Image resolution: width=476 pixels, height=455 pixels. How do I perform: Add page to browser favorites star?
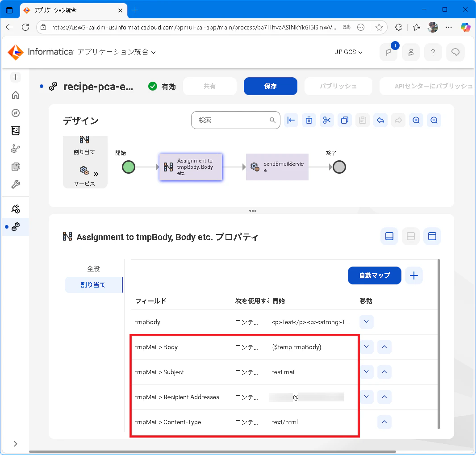[379, 27]
